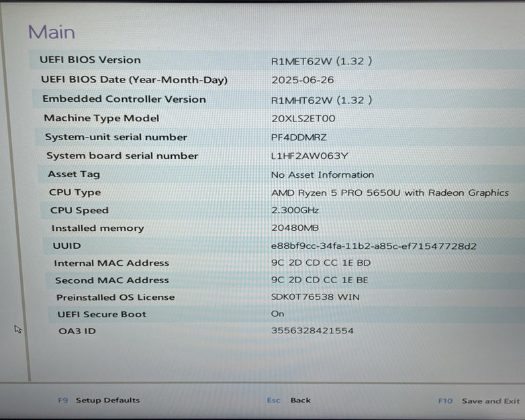Screen dimensions: 525x420
Task: Select the Asset Tag row label
Action: pos(74,174)
